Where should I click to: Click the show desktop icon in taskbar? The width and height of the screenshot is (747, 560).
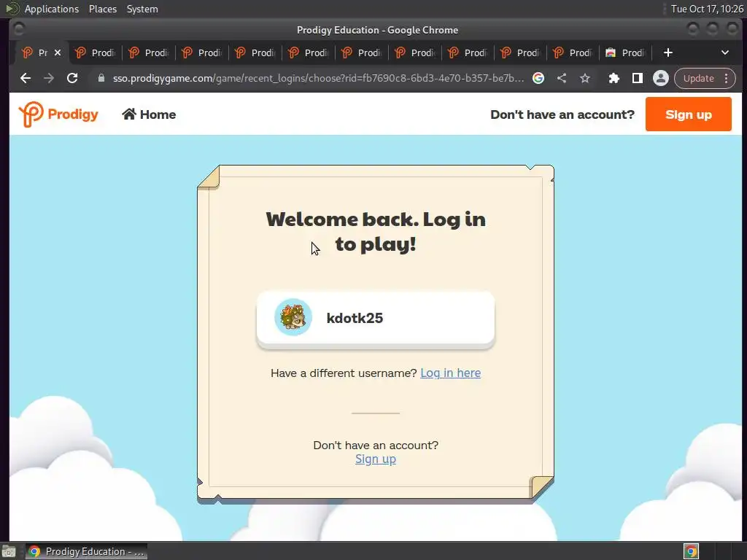[x=9, y=552]
